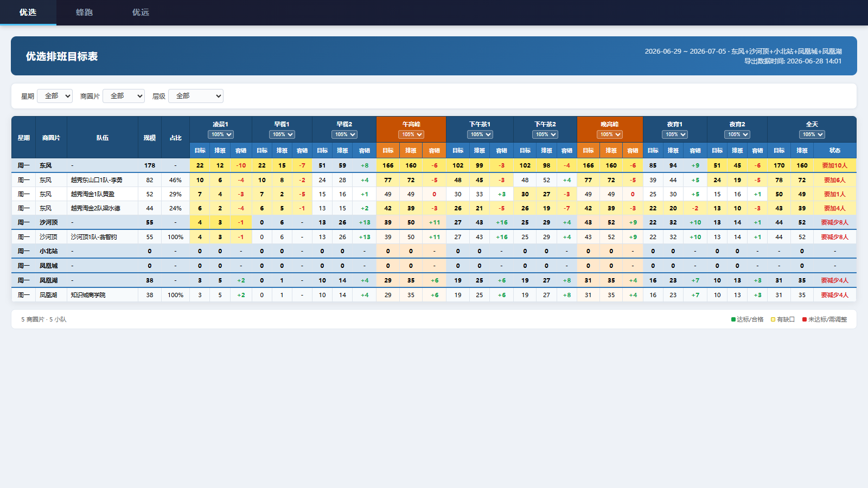Viewport: 868px width, 488px height.
Task: Select the red 未达标/需调整 legend item
Action: point(825,319)
